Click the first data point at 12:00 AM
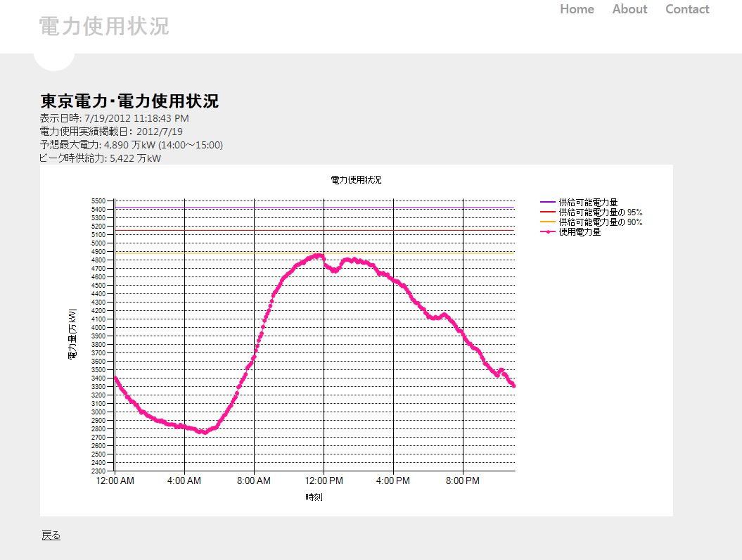 [x=115, y=378]
